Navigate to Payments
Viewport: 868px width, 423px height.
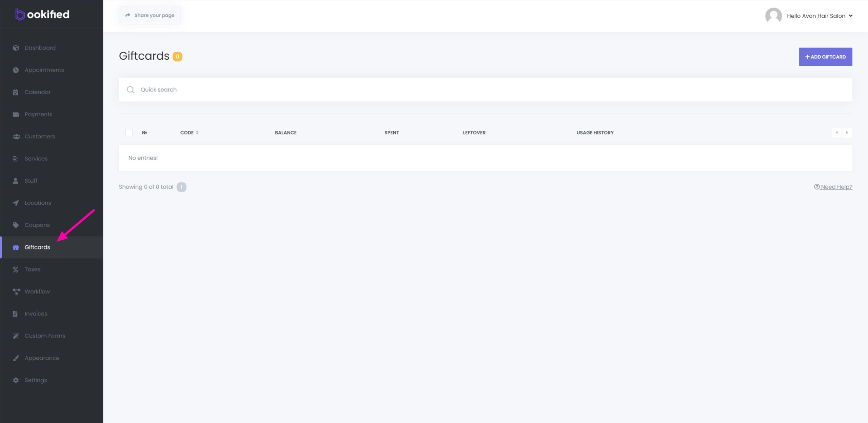point(52,114)
